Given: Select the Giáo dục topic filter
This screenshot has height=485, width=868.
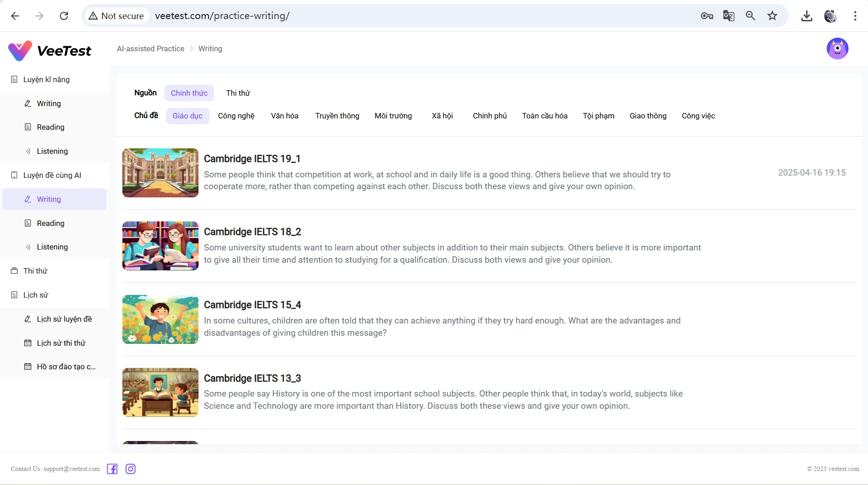Looking at the screenshot, I should [188, 116].
